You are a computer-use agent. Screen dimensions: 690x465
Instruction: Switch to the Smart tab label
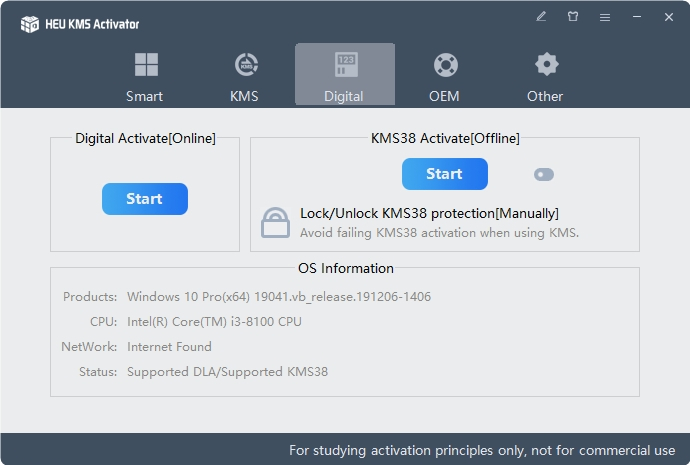[x=144, y=96]
